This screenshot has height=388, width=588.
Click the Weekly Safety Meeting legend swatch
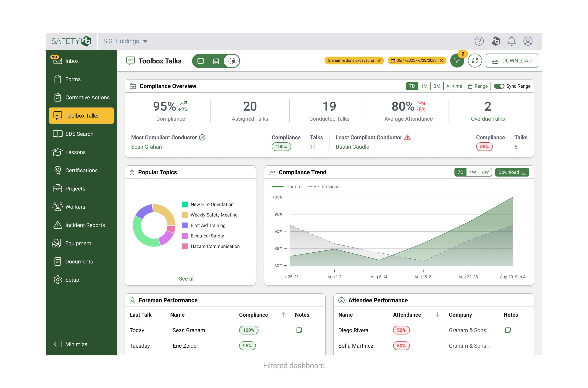(x=184, y=215)
